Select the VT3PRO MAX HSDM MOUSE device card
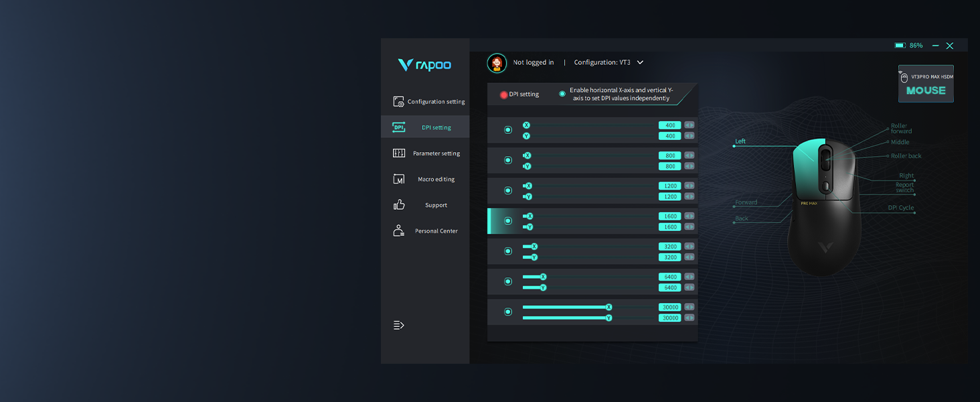980x402 pixels. click(x=926, y=84)
